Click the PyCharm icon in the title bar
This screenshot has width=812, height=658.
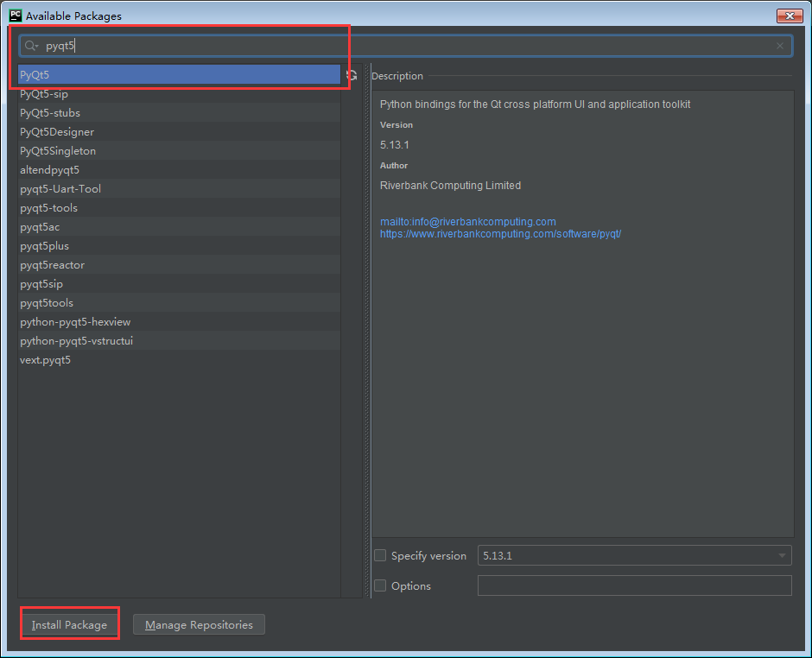point(16,16)
